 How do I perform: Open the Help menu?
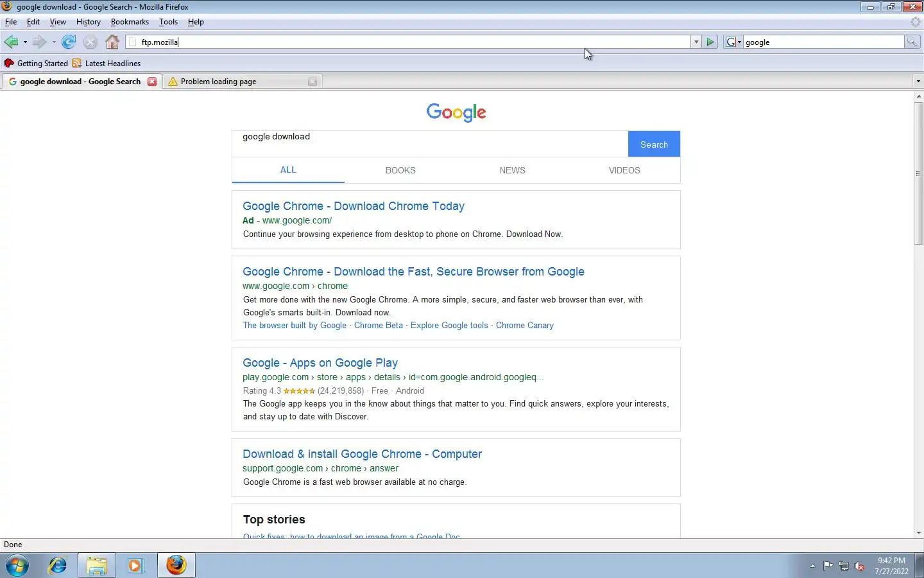[x=196, y=22]
